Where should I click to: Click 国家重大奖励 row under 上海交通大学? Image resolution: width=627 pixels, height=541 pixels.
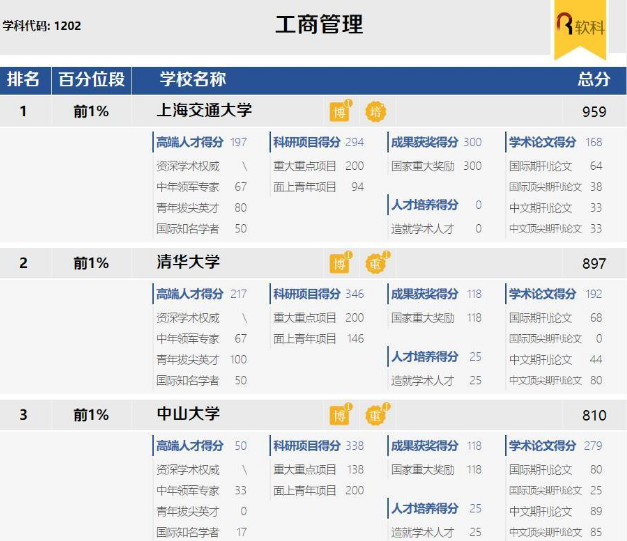(x=437, y=166)
